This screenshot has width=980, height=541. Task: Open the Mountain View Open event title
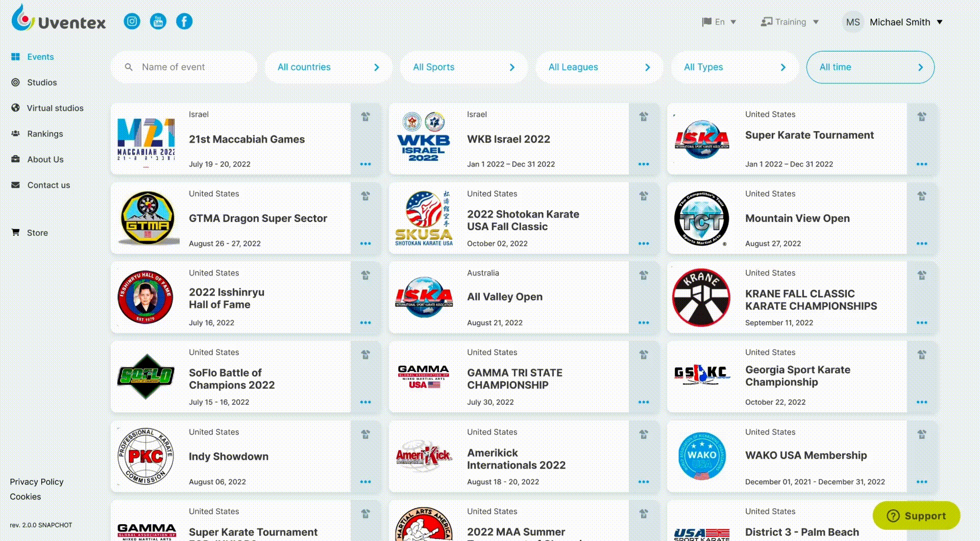[x=797, y=218]
